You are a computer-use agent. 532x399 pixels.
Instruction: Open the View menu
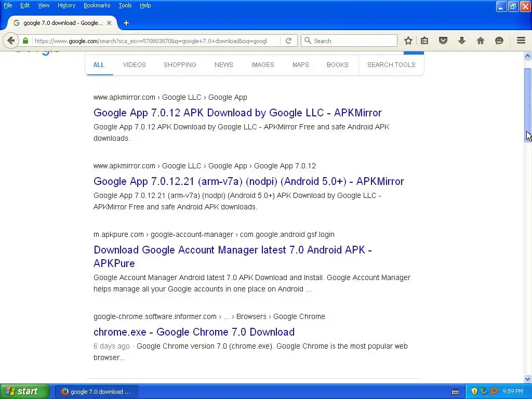point(44,5)
